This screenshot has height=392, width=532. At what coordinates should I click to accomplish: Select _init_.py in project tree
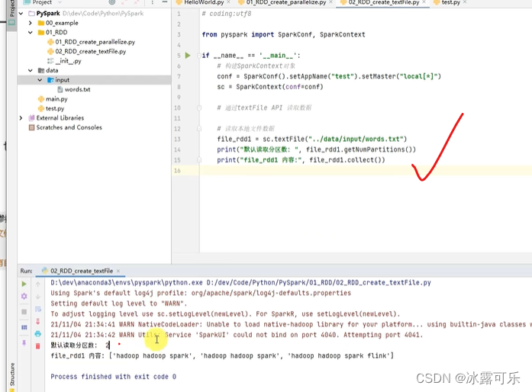click(x=69, y=61)
